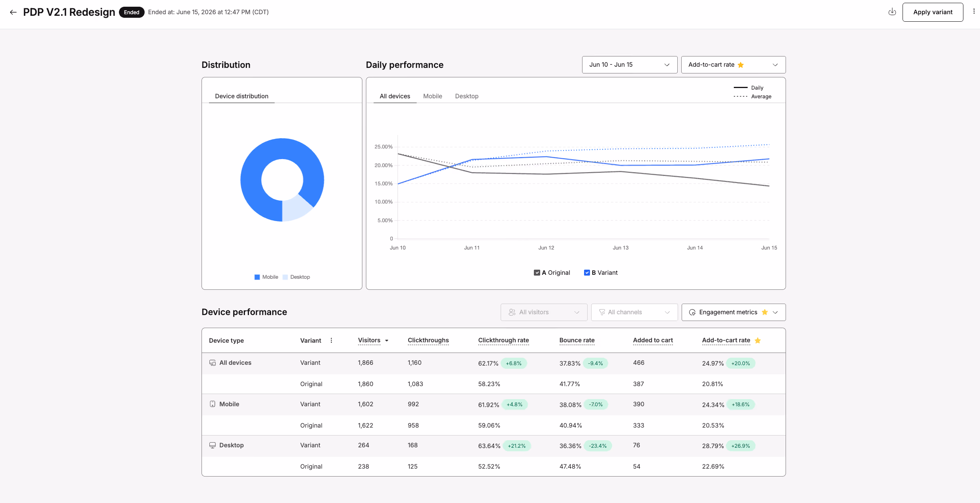
Task: Click the star in Engagement metrics dropdown
Action: [765, 312]
